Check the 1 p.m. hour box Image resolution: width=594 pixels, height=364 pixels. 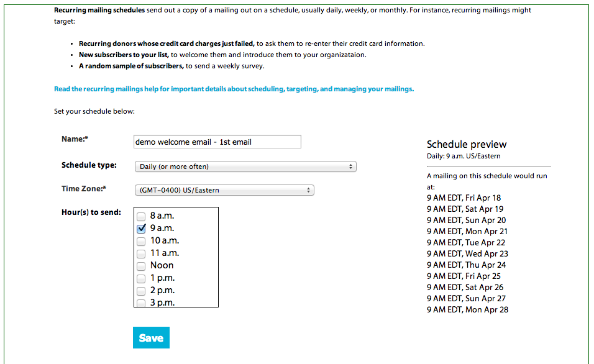pyautogui.click(x=141, y=278)
